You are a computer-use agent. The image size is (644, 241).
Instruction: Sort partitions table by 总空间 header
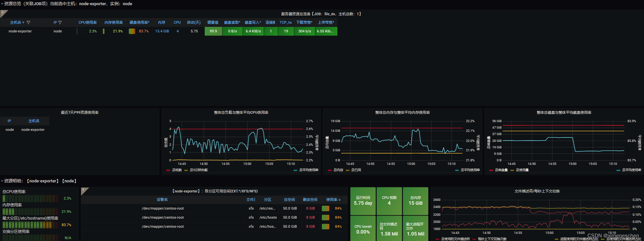tap(289, 200)
